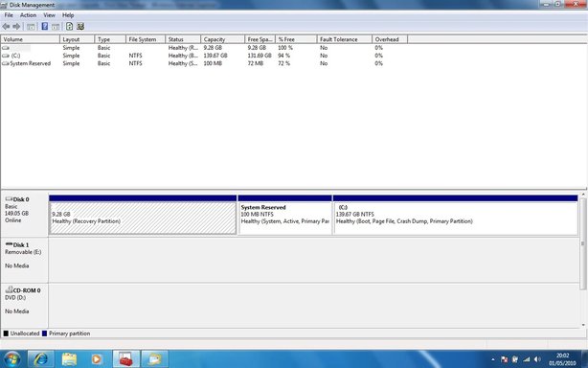Open the View menu
588x368 pixels.
(49, 15)
